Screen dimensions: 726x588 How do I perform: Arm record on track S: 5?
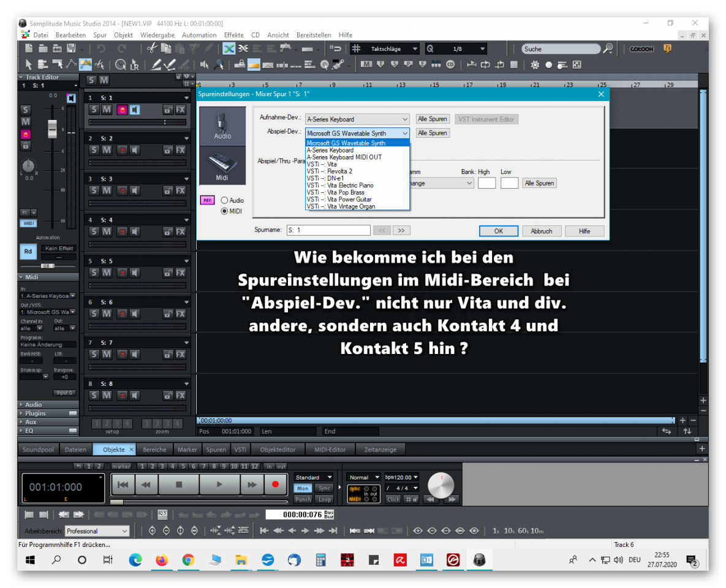[123, 273]
